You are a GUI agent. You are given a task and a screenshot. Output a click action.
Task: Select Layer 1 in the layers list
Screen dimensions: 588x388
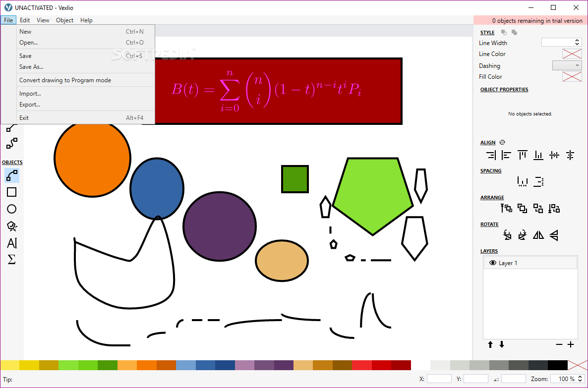pyautogui.click(x=530, y=263)
